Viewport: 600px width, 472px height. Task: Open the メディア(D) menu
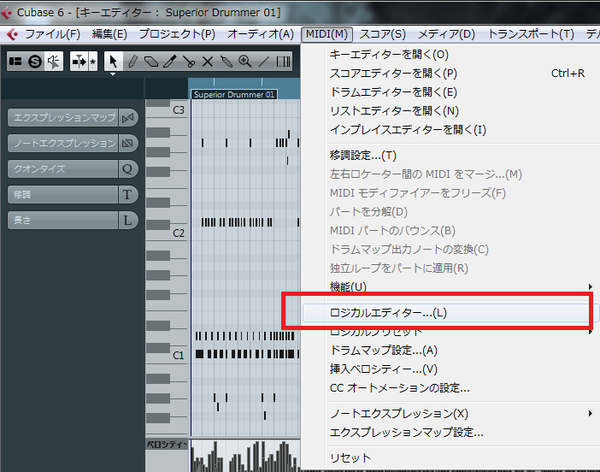coord(446,34)
